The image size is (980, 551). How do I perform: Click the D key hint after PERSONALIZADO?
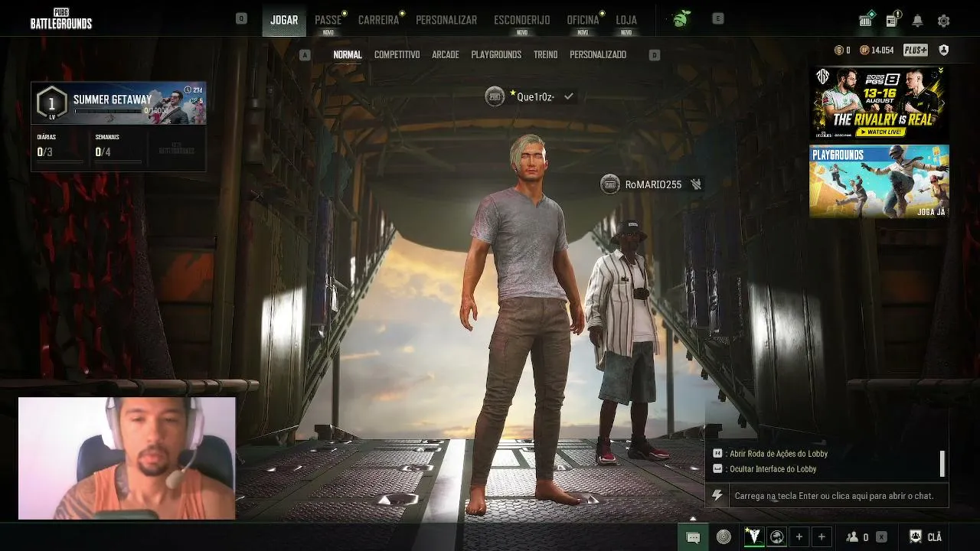[x=654, y=55]
